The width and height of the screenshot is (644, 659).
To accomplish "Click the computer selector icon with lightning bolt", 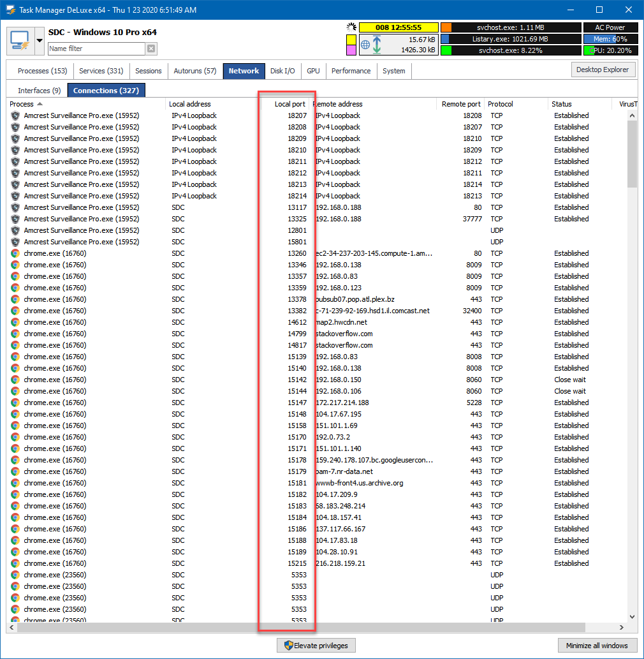I will tap(20, 41).
